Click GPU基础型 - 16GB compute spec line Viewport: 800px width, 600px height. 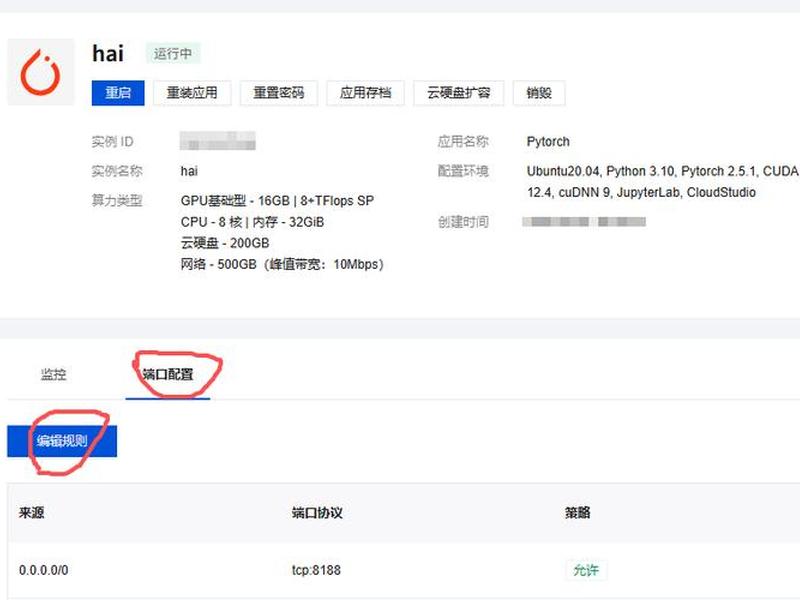277,201
